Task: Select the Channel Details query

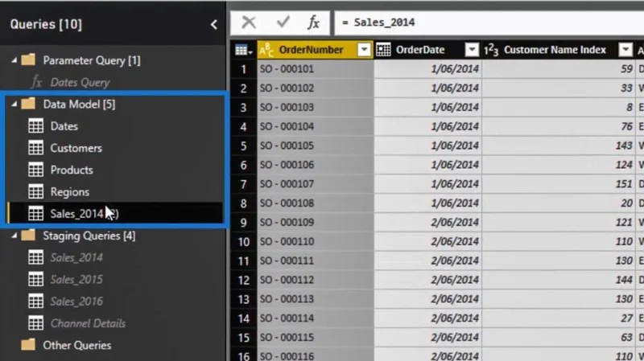Action: 88,323
